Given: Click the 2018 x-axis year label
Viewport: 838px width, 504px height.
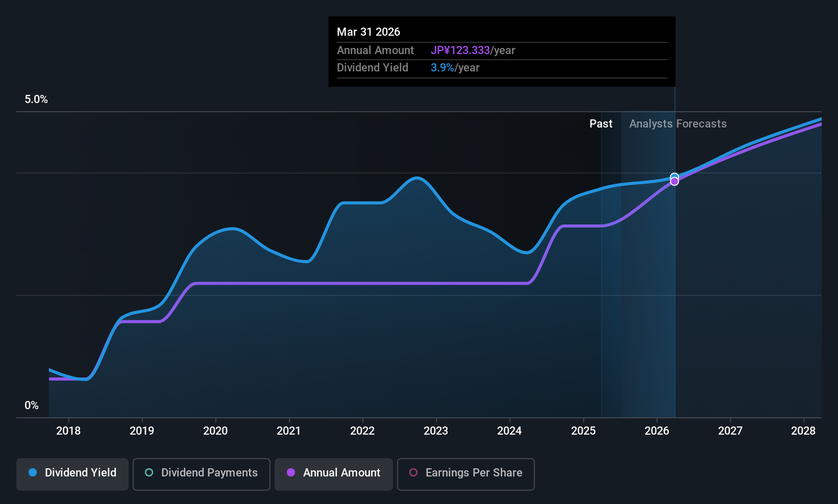Looking at the screenshot, I should pyautogui.click(x=68, y=431).
